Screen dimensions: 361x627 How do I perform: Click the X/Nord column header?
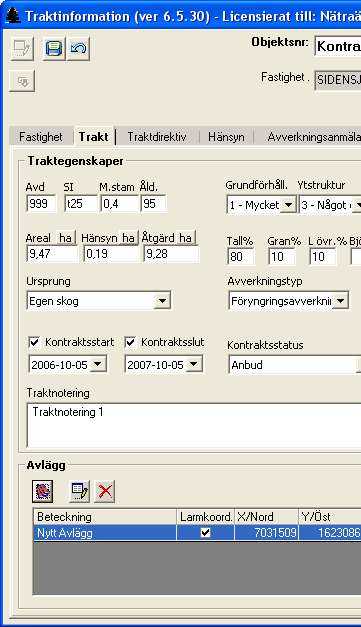click(266, 517)
